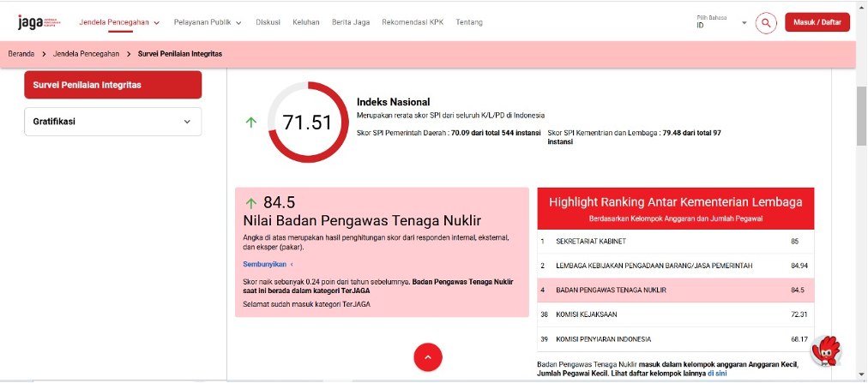
Task: Open the Tentang menu item
Action: click(469, 22)
